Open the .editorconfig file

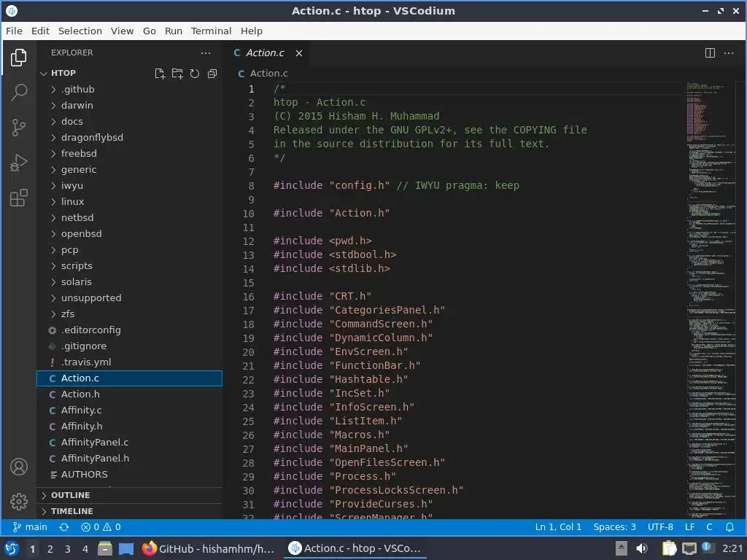pyautogui.click(x=129, y=330)
